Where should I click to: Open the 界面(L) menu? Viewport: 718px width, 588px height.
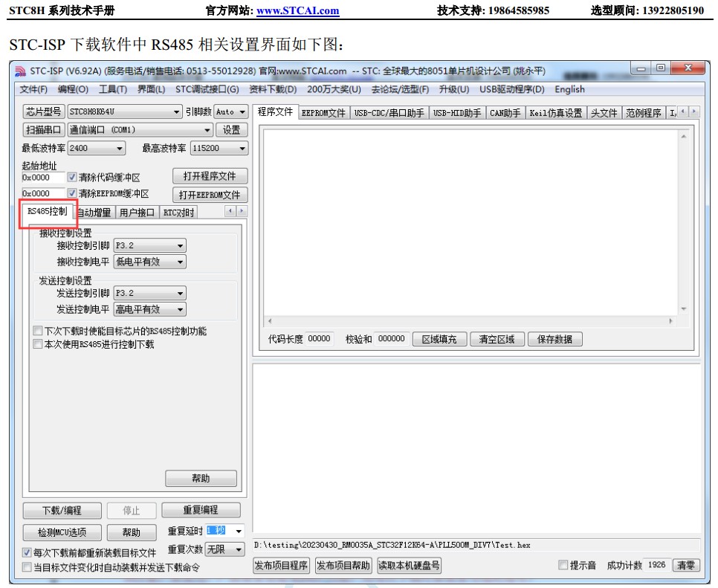click(151, 89)
